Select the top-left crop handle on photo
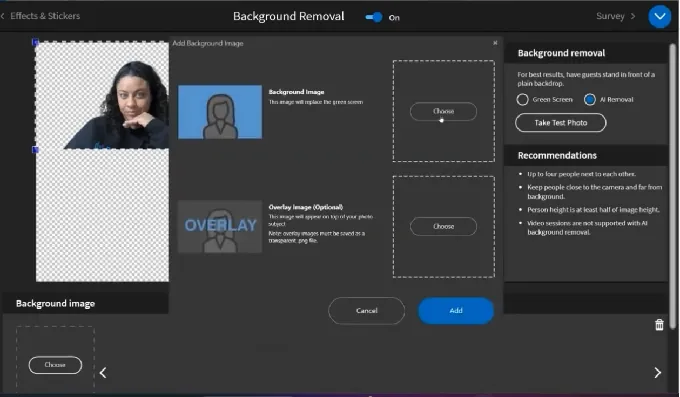This screenshot has height=397, width=680. pyautogui.click(x=36, y=42)
